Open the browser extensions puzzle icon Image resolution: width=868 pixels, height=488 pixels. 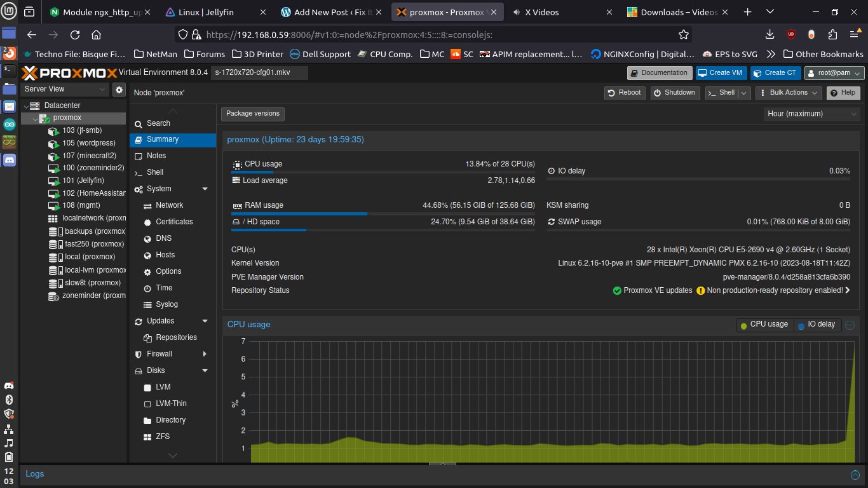tap(832, 34)
